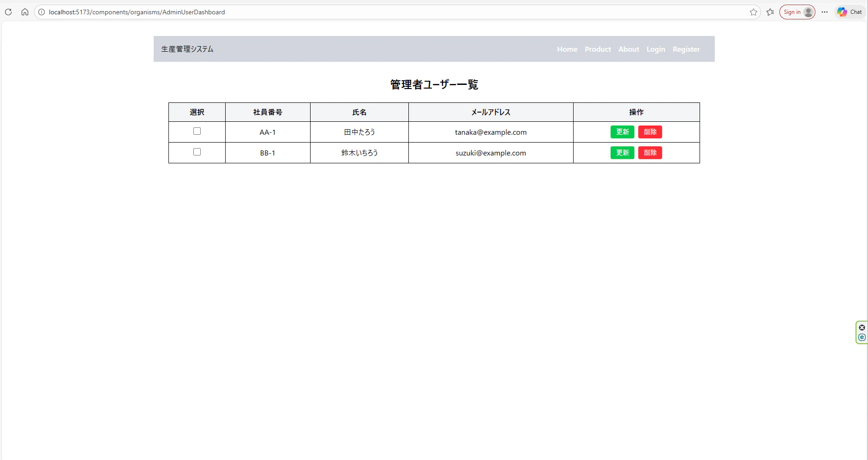Click the name cell 田中たろう

(x=359, y=132)
